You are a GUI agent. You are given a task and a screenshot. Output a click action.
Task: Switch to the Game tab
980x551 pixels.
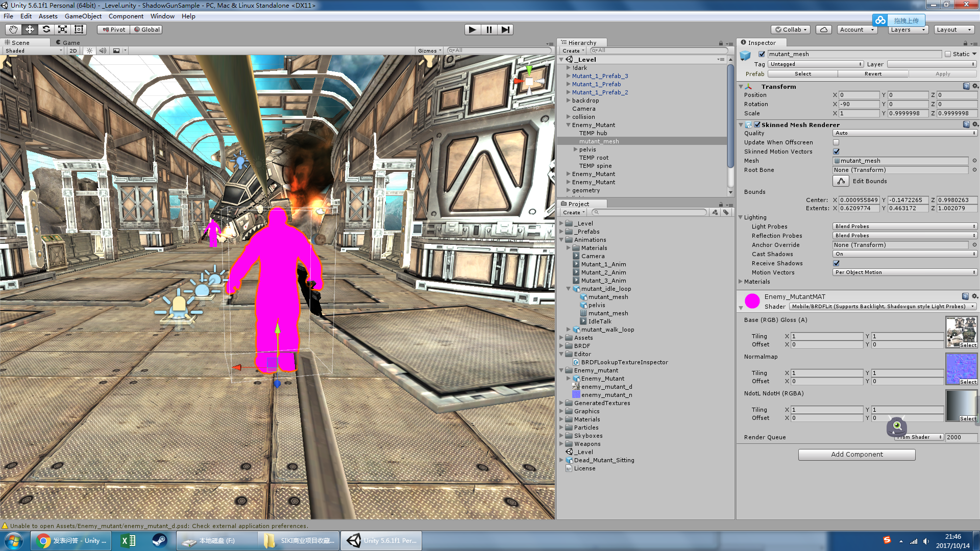[x=68, y=43]
